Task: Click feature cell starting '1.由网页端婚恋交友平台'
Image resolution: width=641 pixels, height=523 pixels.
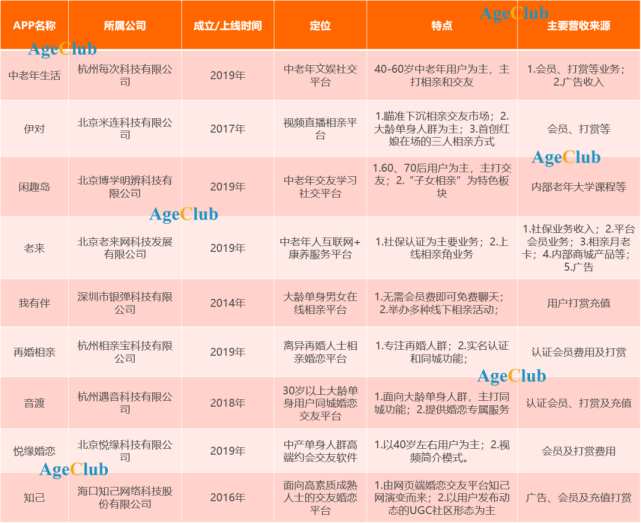Action: 442,498
